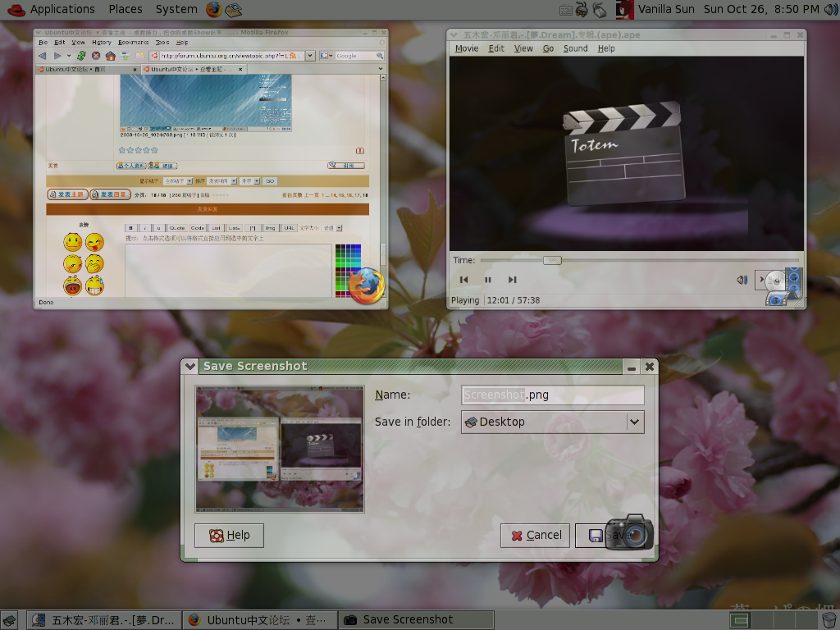Adjust volume via the Totem speaker icon

pos(742,280)
